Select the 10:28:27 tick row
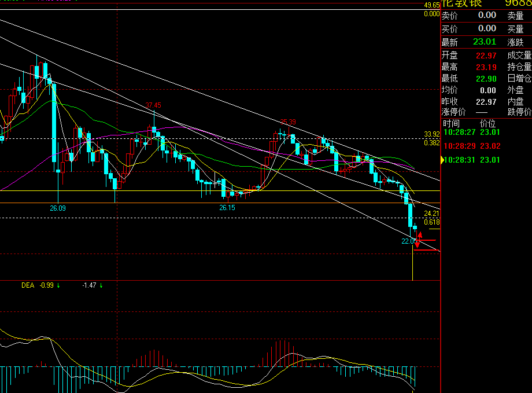532x393 pixels. [x=471, y=133]
